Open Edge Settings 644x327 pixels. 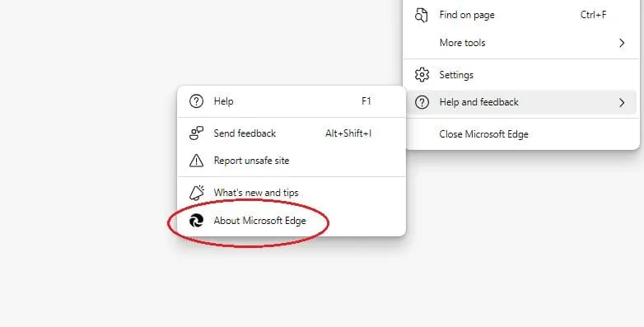point(521,75)
